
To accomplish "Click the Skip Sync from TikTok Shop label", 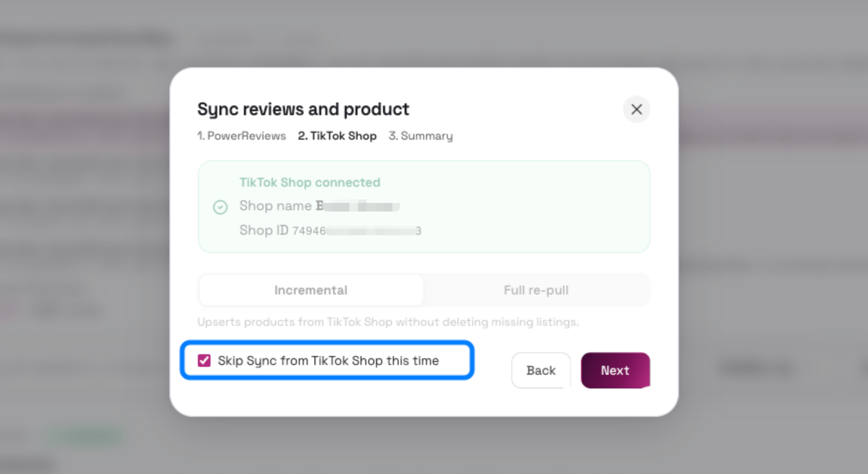I will (328, 360).
